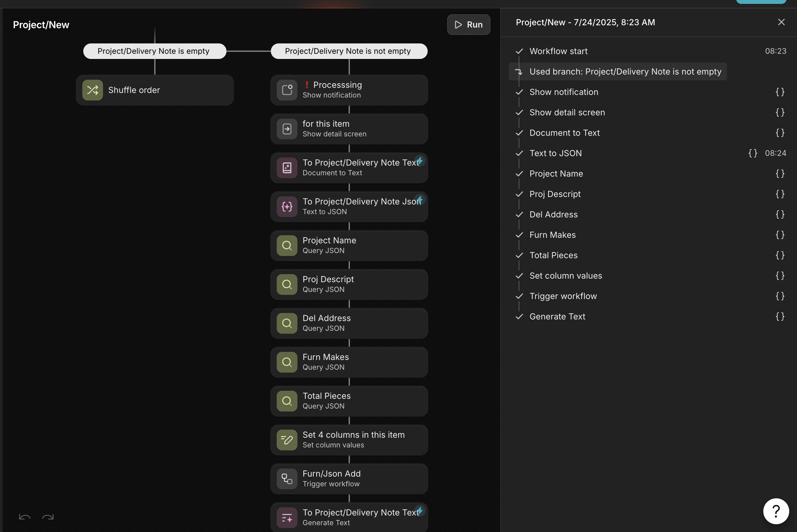
Task: Redo the last workflow change
Action: pyautogui.click(x=48, y=517)
